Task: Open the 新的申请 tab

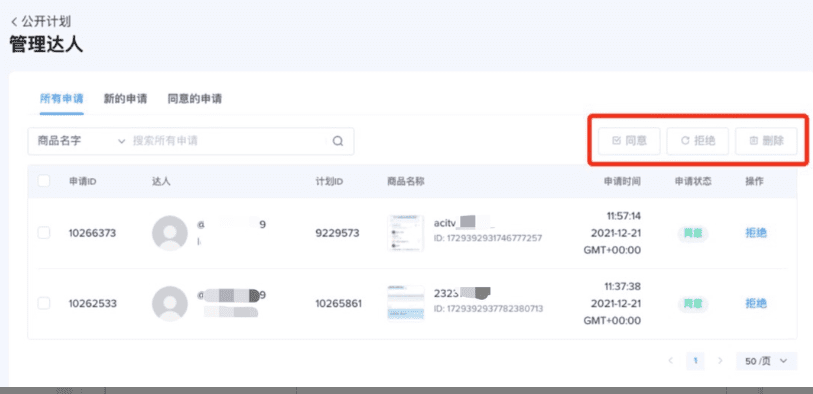Action: 125,98
